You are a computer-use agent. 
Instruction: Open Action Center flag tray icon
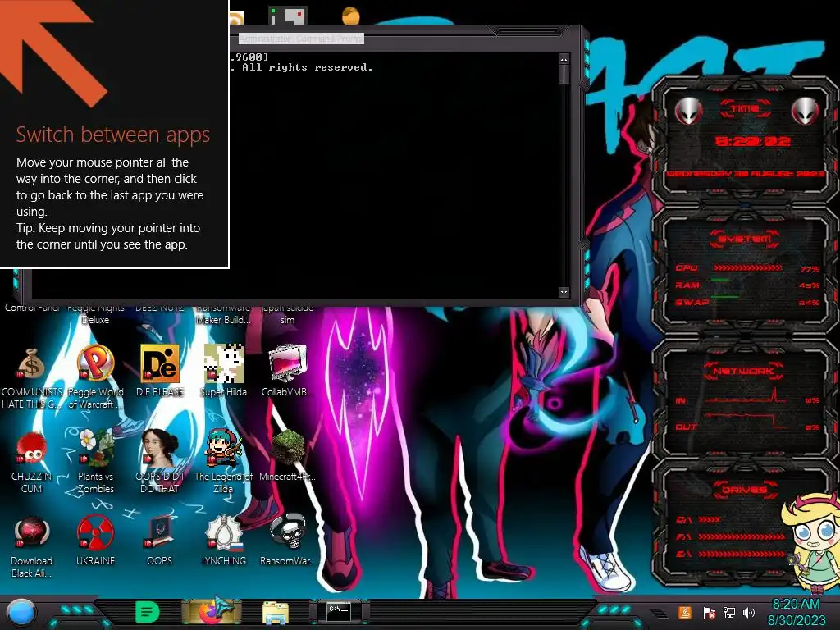click(709, 612)
